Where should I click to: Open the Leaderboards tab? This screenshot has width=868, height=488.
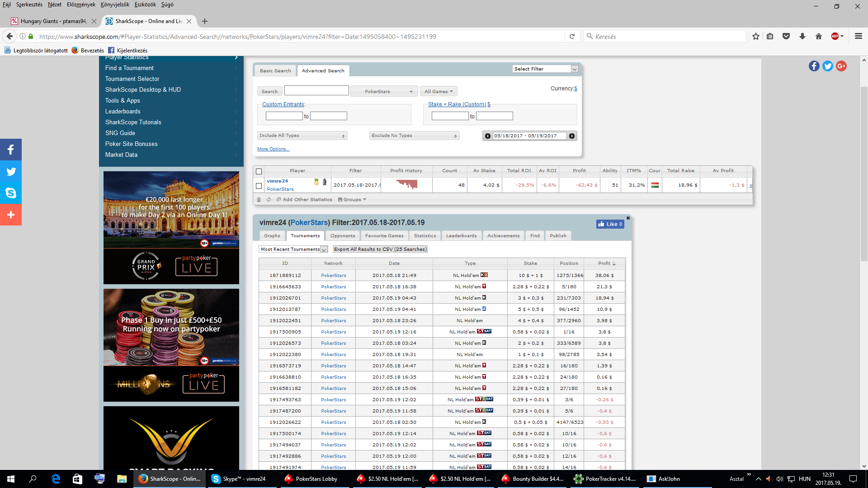pyautogui.click(x=461, y=236)
